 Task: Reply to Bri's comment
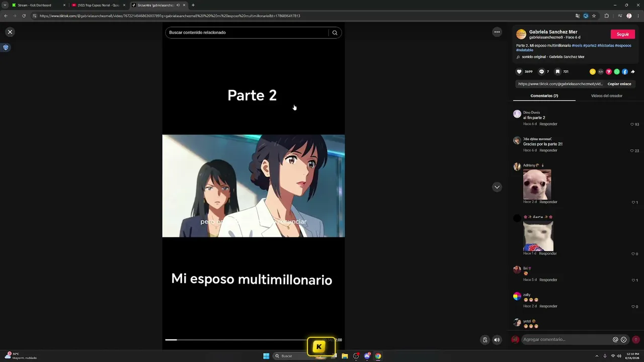[x=548, y=280]
